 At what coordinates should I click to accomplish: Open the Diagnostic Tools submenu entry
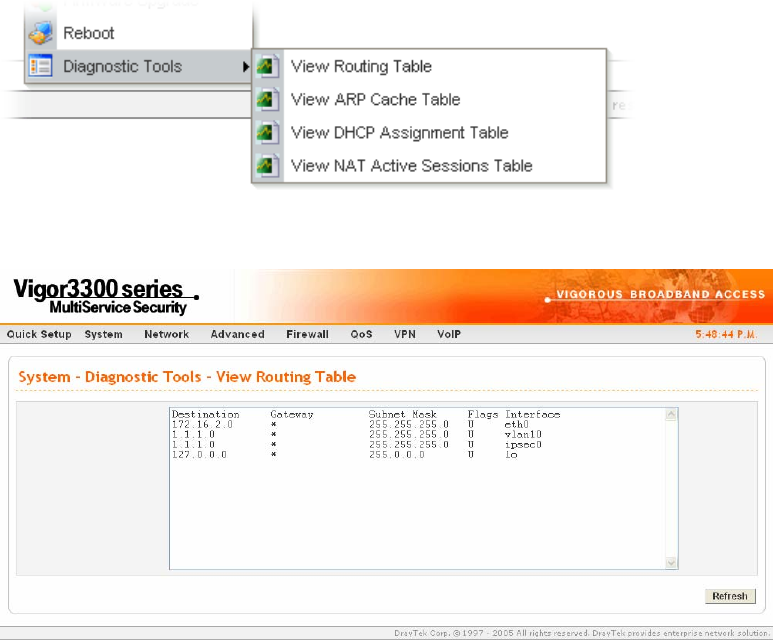click(139, 66)
